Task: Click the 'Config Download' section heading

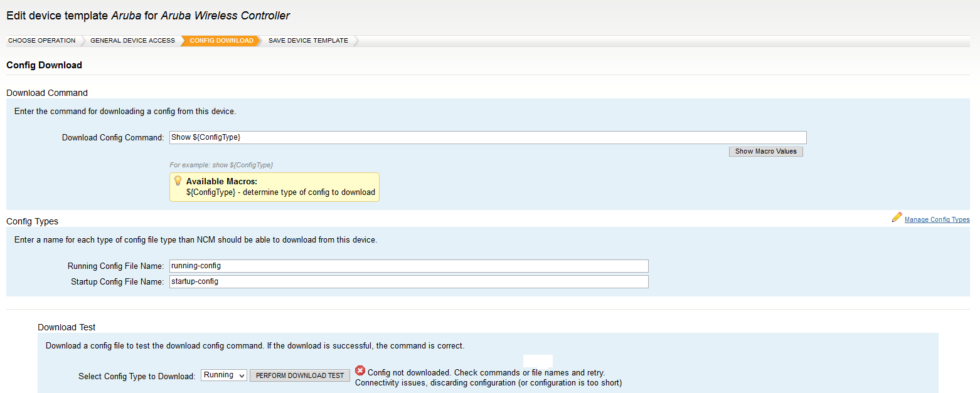Action: tap(44, 65)
